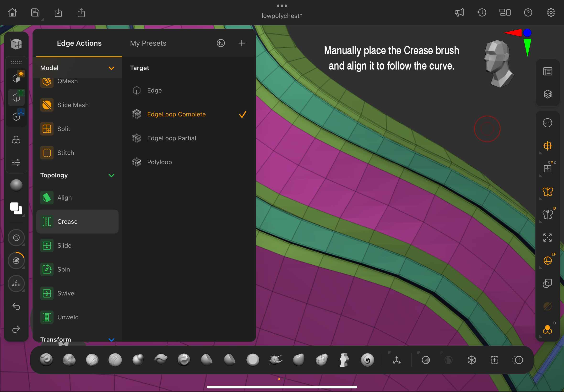Click the Home icon

(x=12, y=12)
